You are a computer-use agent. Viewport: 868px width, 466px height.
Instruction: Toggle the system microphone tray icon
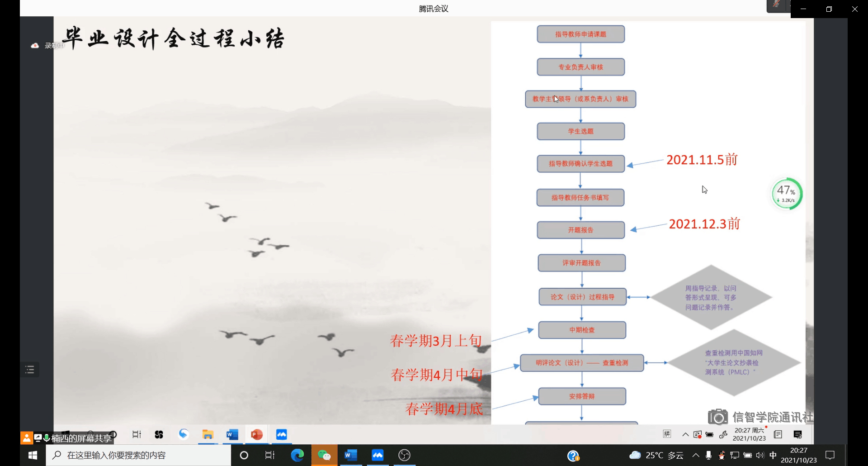tap(708, 455)
